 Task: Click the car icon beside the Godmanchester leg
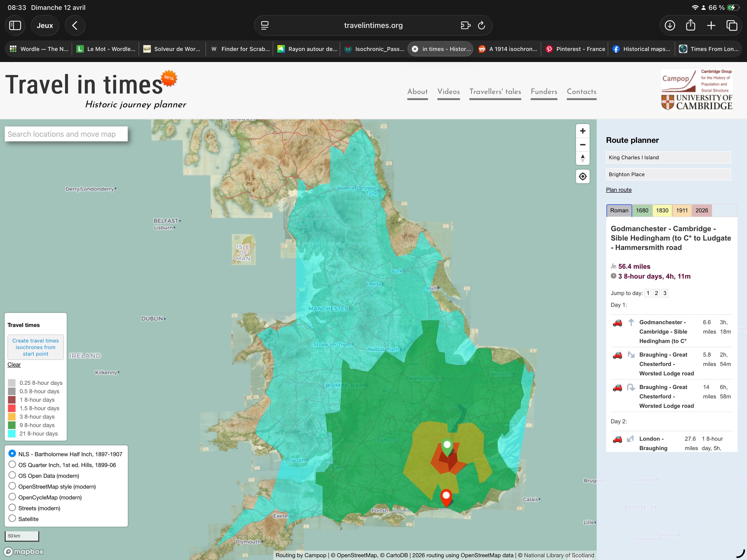[x=618, y=323]
